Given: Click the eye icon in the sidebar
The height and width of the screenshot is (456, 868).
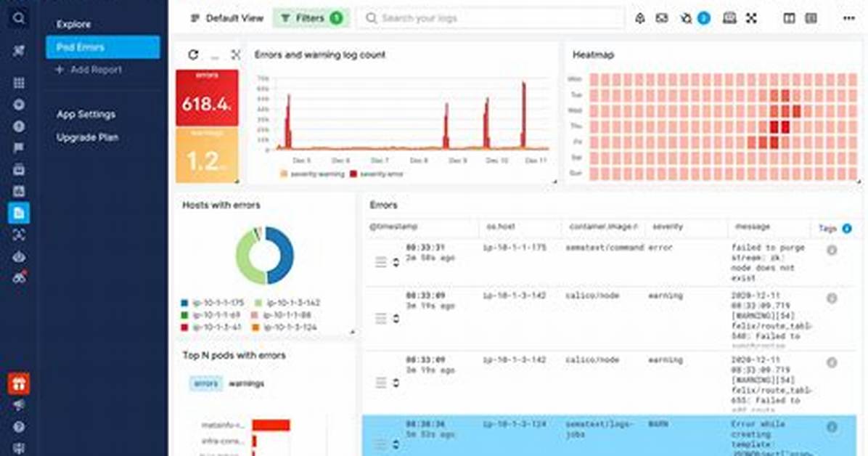Looking at the screenshot, I should click(18, 256).
